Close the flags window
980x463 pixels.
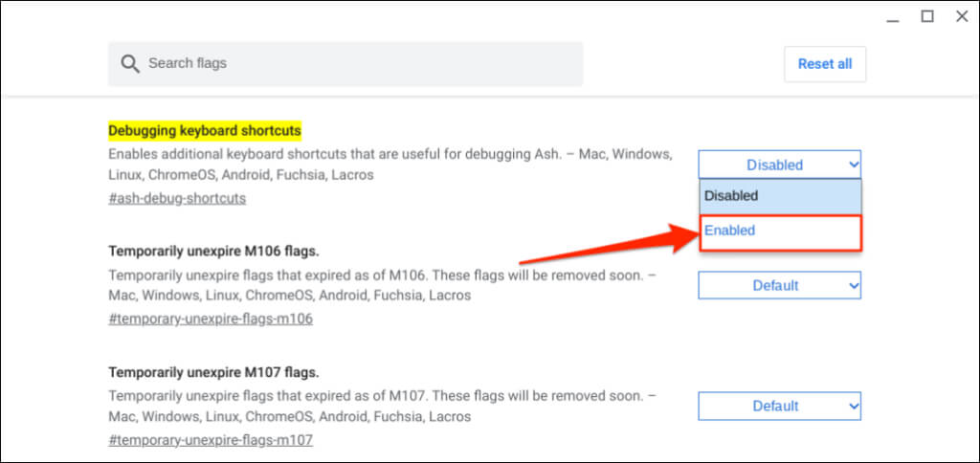(x=961, y=16)
